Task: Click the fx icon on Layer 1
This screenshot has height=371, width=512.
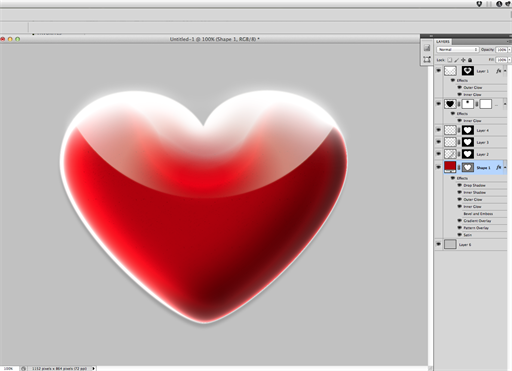Action: tap(499, 71)
